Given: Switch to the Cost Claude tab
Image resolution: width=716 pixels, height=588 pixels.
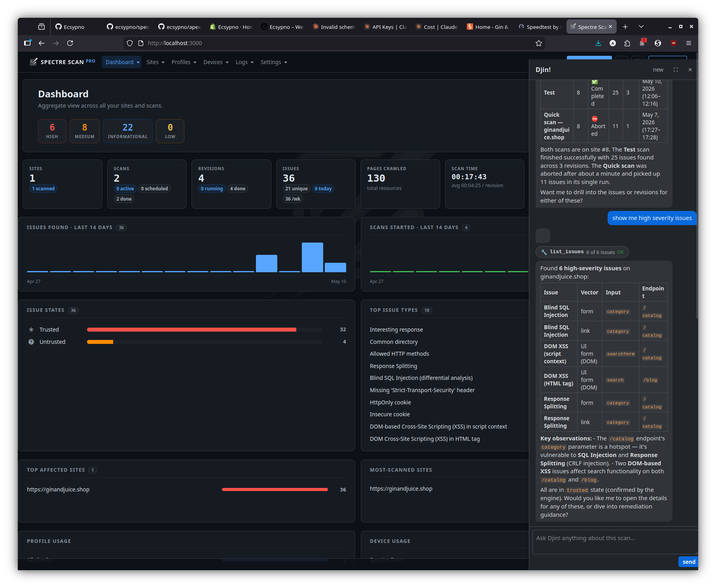Looking at the screenshot, I should click(x=436, y=27).
